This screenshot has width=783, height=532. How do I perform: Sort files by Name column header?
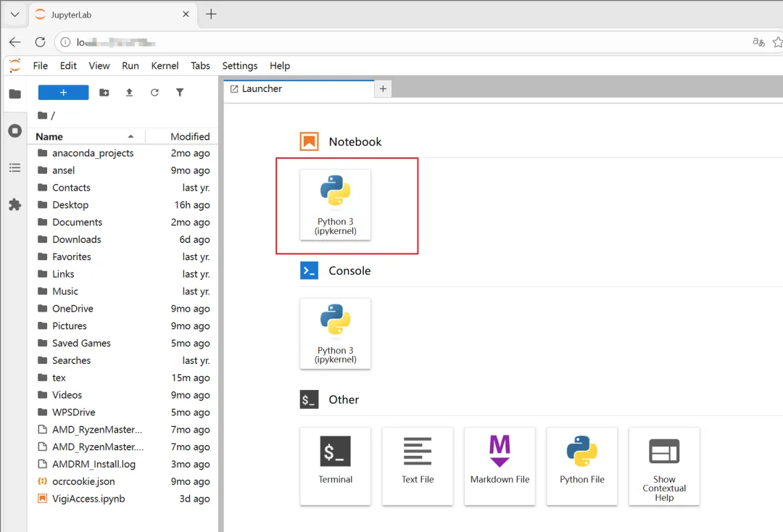click(x=86, y=136)
